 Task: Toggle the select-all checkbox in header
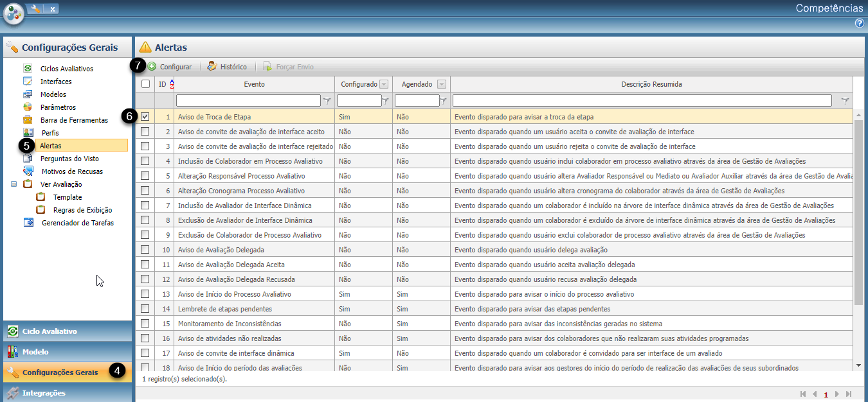click(x=145, y=84)
